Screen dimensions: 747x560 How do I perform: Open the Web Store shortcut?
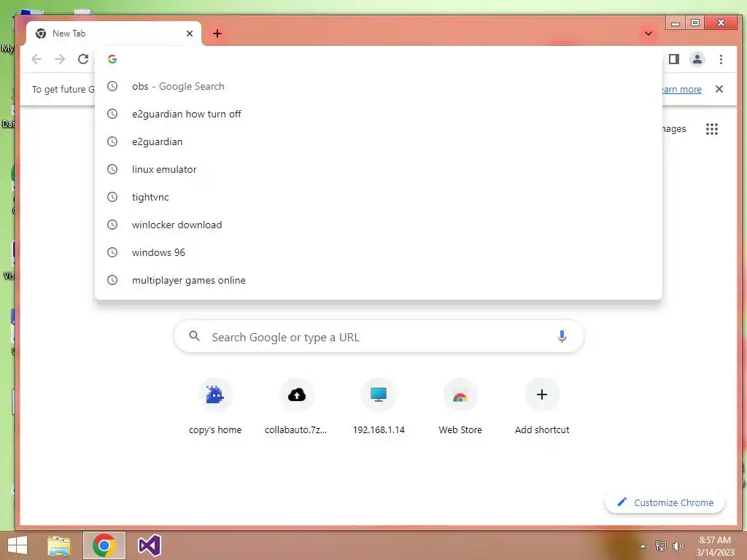click(x=460, y=407)
